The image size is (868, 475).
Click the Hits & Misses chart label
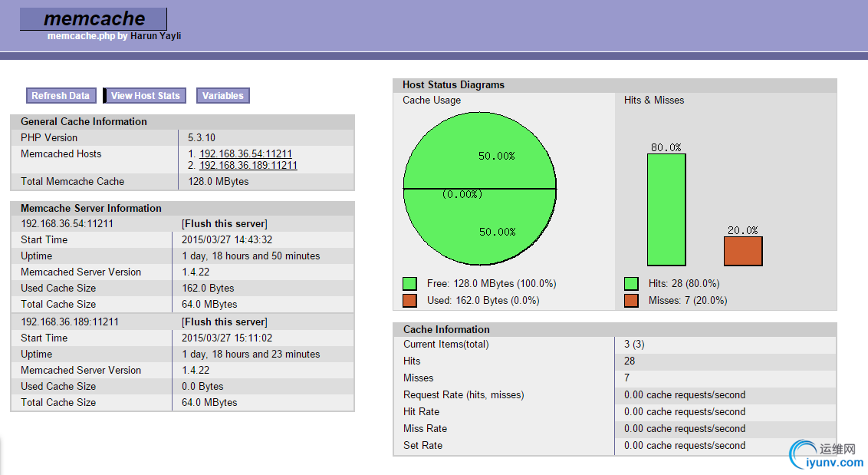[654, 101]
